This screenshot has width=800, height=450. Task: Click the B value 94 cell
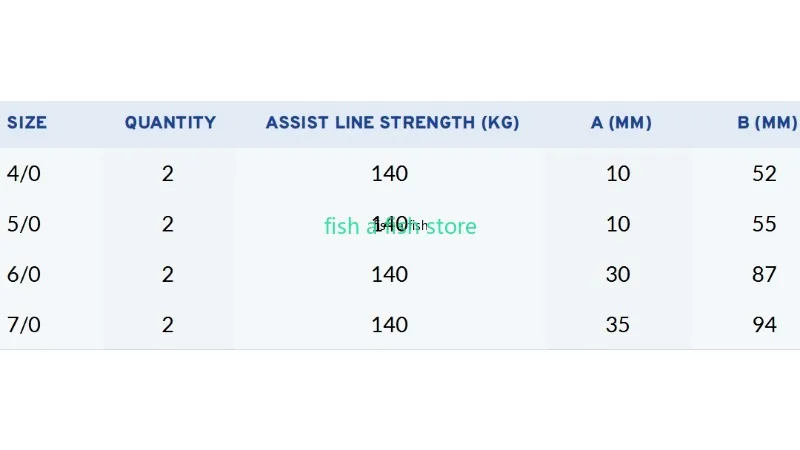[x=764, y=325]
